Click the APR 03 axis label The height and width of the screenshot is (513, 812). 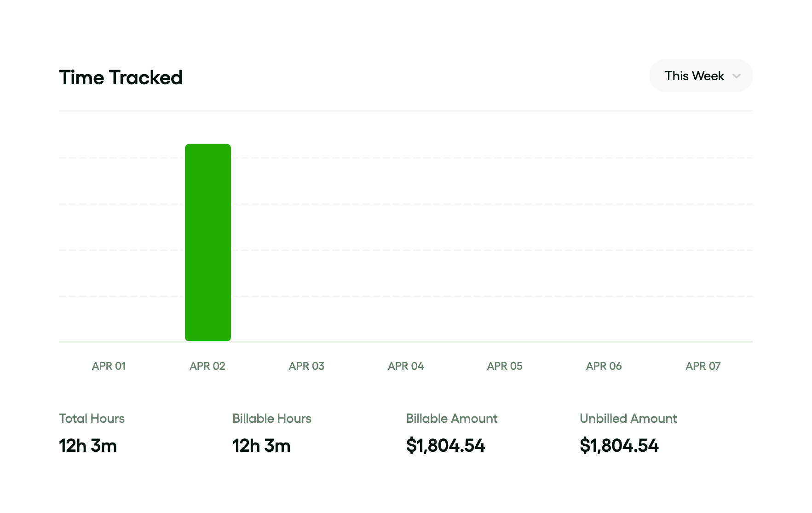click(306, 366)
